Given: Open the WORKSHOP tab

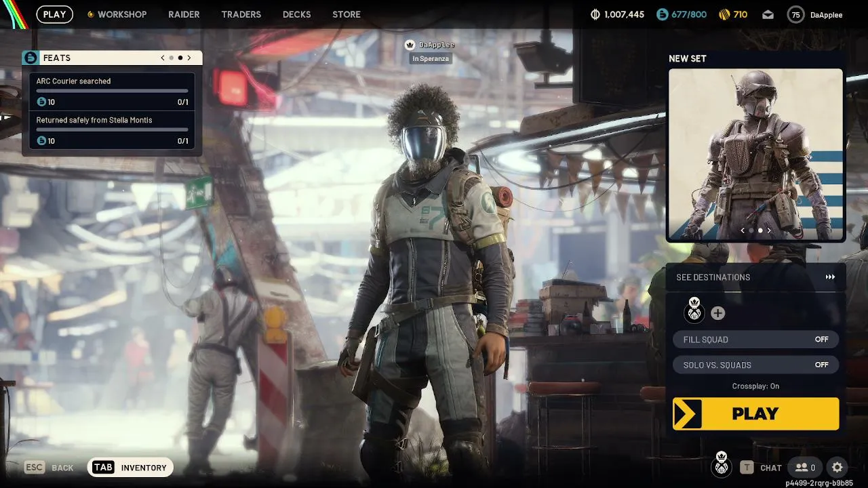Looking at the screenshot, I should [x=117, y=14].
